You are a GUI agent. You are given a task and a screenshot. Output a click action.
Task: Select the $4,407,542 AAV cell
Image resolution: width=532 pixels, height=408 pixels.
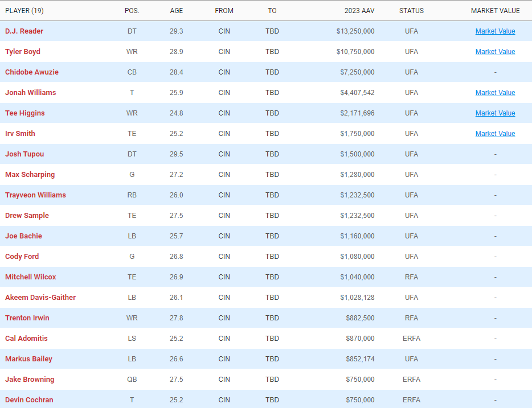tap(357, 93)
